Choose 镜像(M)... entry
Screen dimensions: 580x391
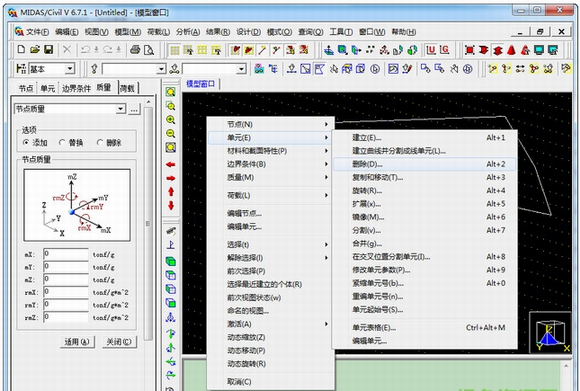click(x=425, y=217)
